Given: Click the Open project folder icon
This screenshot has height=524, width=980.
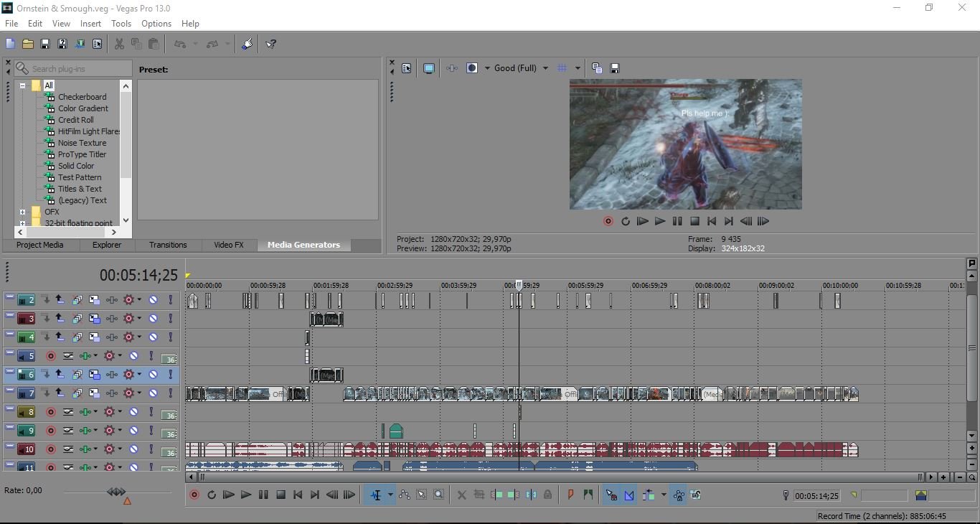Looking at the screenshot, I should pos(27,44).
